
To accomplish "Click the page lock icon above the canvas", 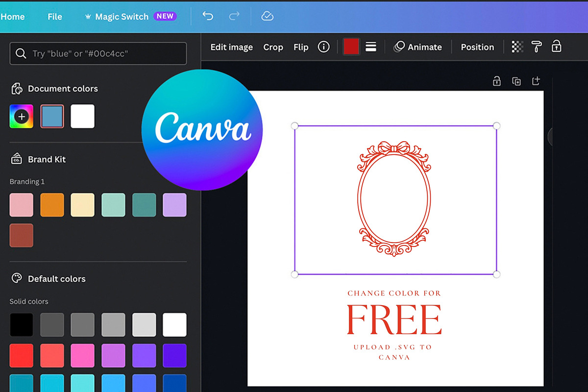I will [x=496, y=81].
